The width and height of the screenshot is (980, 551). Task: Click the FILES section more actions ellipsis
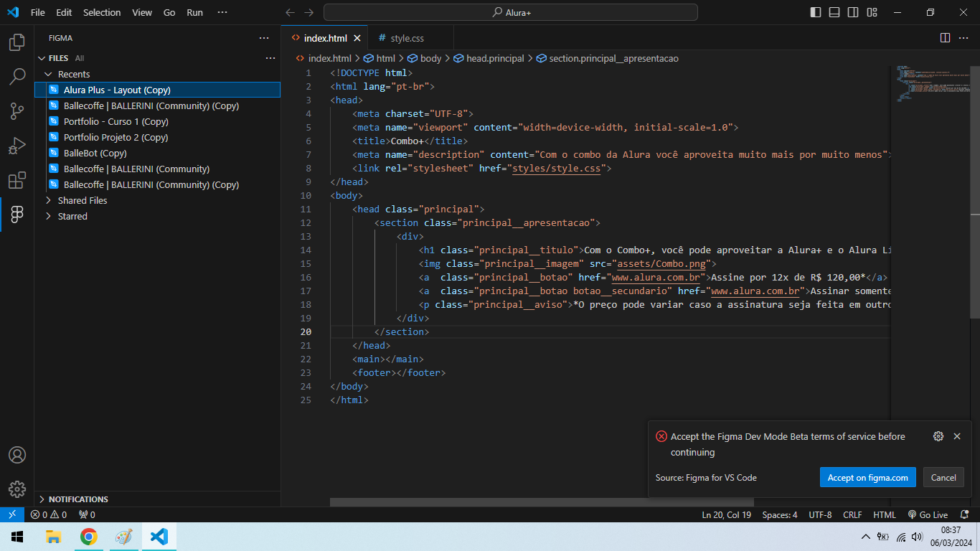tap(270, 58)
